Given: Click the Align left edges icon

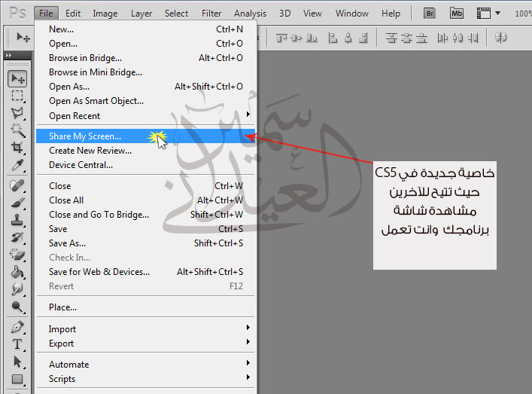Looking at the screenshot, I should (x=333, y=38).
